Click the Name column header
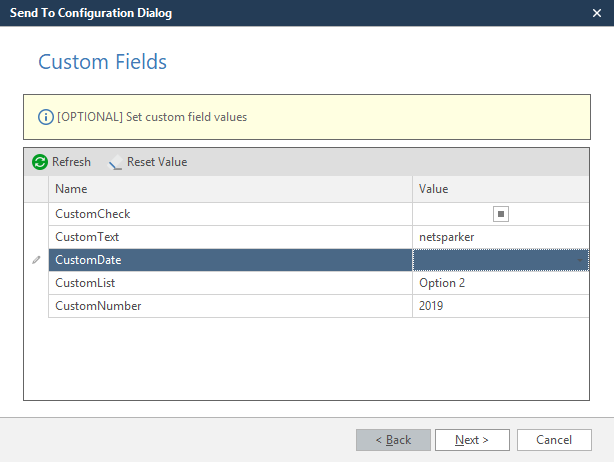 230,189
